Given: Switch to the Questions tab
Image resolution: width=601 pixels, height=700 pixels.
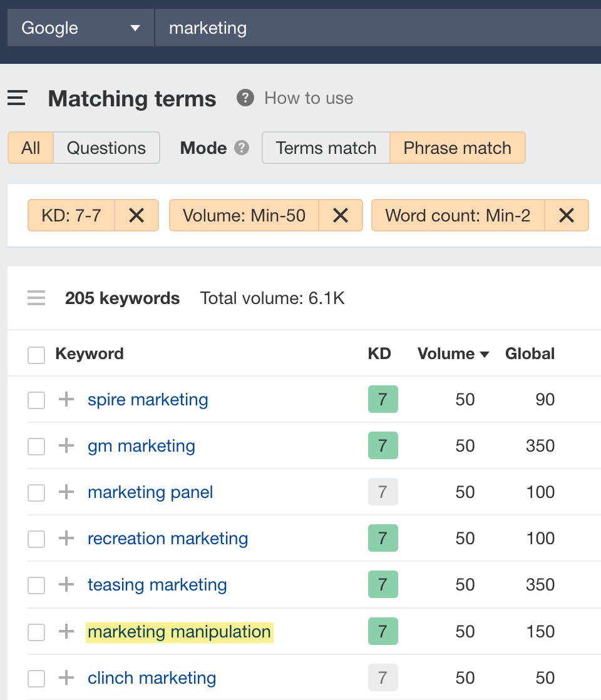Looking at the screenshot, I should (x=106, y=148).
